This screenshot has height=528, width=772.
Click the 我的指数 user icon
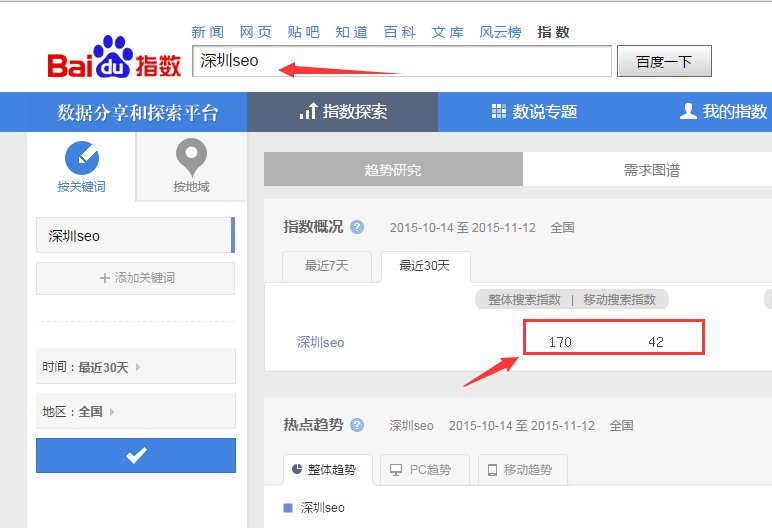[688, 111]
